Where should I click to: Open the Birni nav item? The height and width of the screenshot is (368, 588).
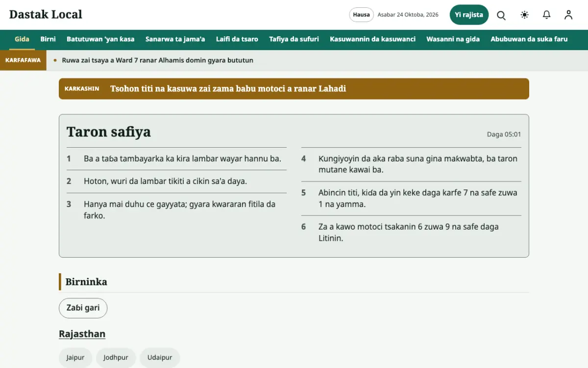[48, 39]
